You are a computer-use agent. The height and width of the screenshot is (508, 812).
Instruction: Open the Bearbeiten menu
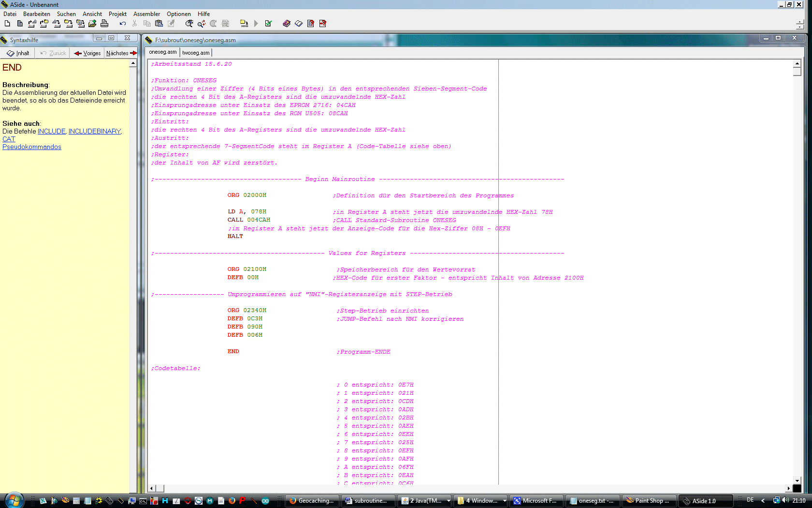(x=37, y=14)
